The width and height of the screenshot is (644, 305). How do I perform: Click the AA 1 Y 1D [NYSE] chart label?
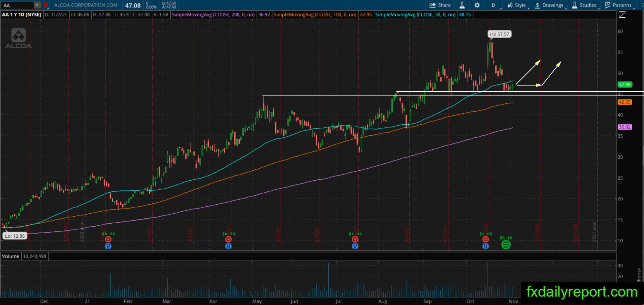(x=22, y=15)
